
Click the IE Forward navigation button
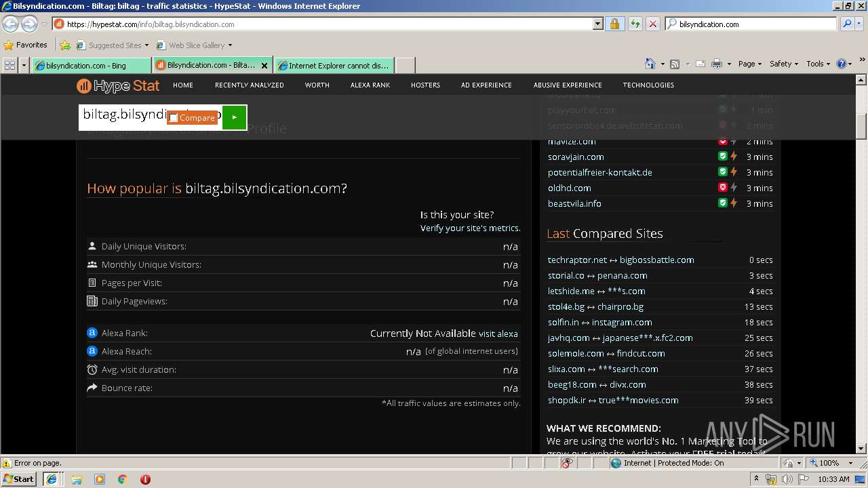(29, 24)
